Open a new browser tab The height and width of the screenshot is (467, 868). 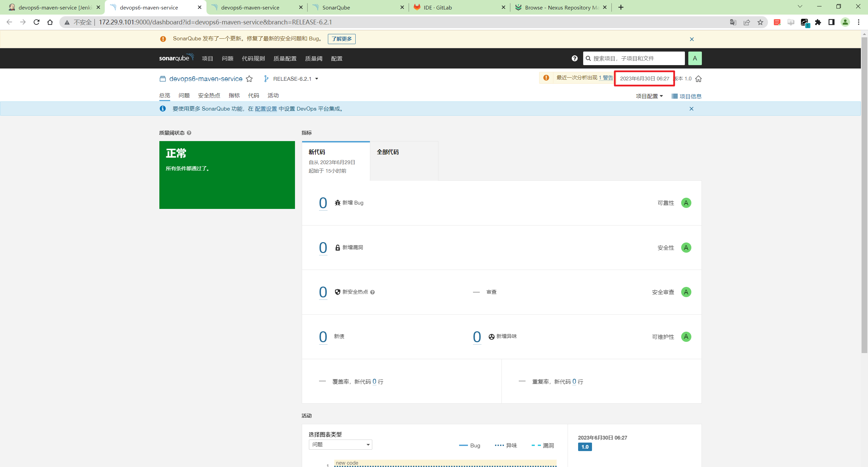[621, 7]
